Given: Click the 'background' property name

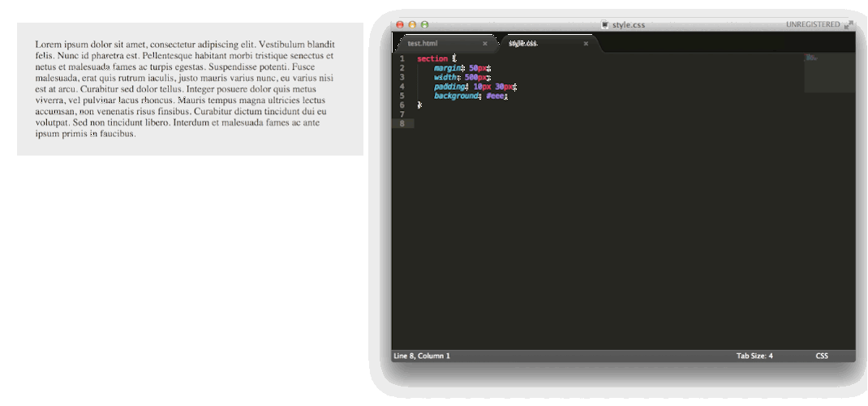Looking at the screenshot, I should point(456,96).
